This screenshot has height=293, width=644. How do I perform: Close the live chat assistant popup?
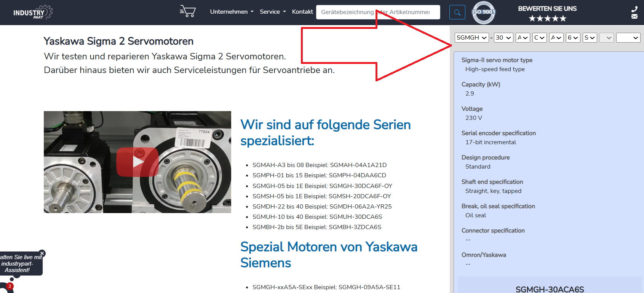click(x=42, y=253)
